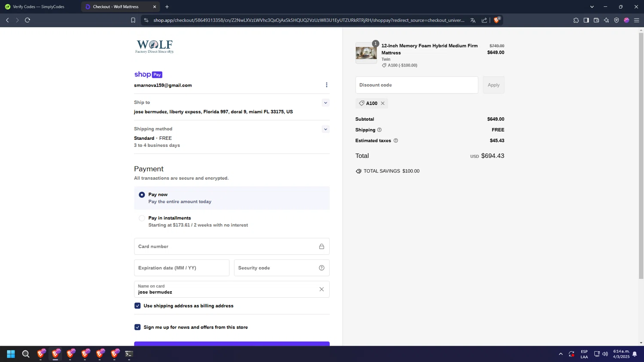This screenshot has width=644, height=362.
Task: Open three-dot options next to email
Action: 326,85
